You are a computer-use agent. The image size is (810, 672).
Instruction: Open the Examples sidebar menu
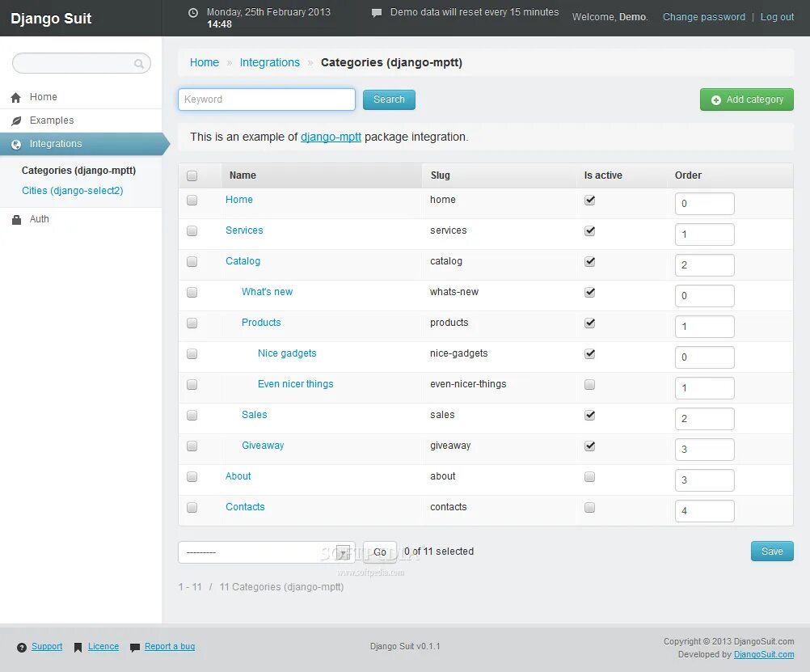(81, 120)
